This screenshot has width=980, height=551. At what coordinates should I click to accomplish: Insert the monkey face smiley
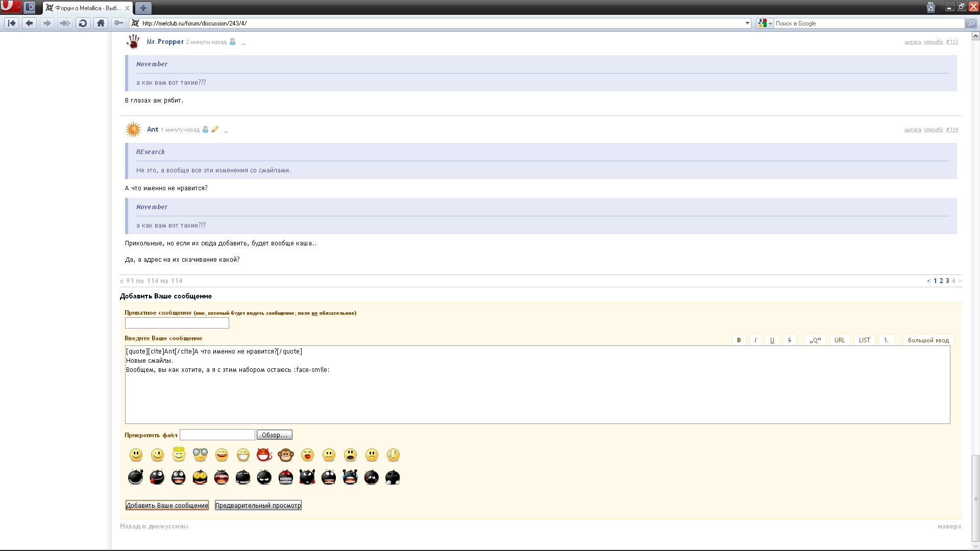285,455
